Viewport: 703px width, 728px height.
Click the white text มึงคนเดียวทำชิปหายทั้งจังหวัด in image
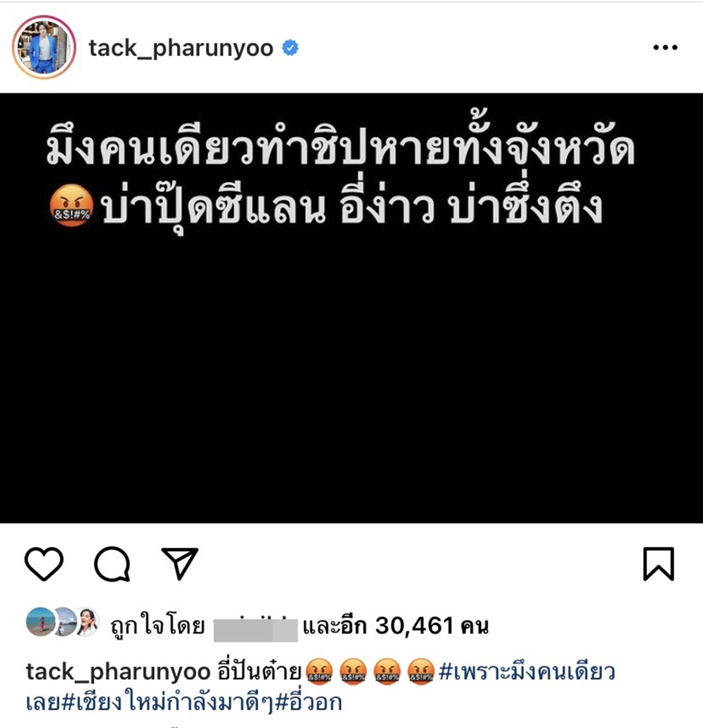(x=341, y=149)
